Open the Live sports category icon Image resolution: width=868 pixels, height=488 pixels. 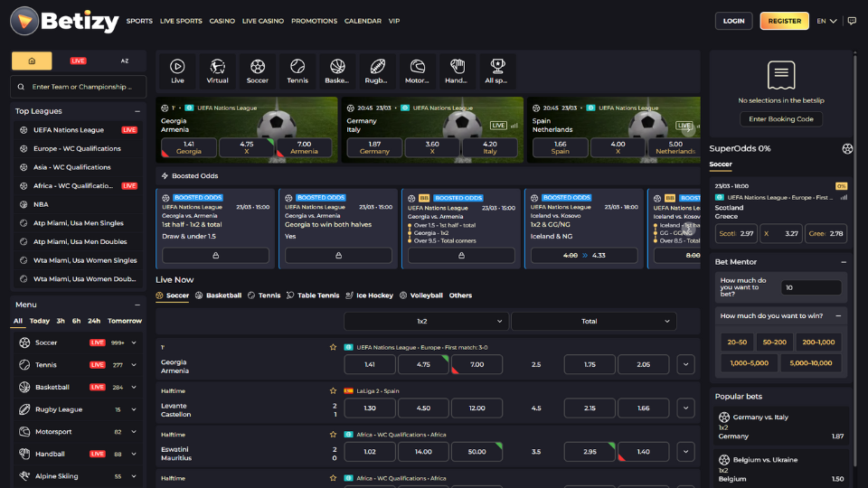(x=177, y=70)
